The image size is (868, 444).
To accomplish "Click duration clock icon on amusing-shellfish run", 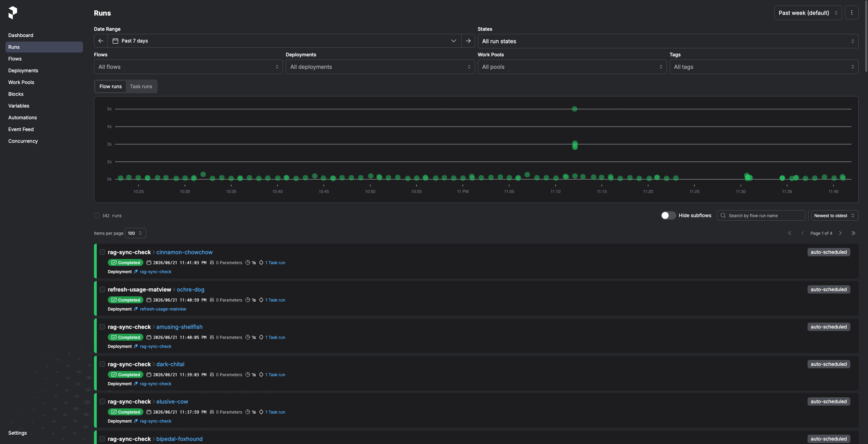I will tap(248, 337).
